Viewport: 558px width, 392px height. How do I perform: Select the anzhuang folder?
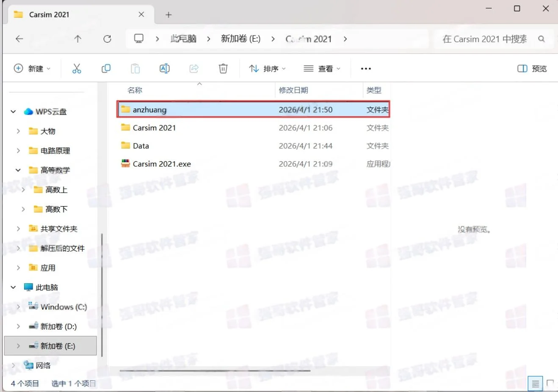253,110
